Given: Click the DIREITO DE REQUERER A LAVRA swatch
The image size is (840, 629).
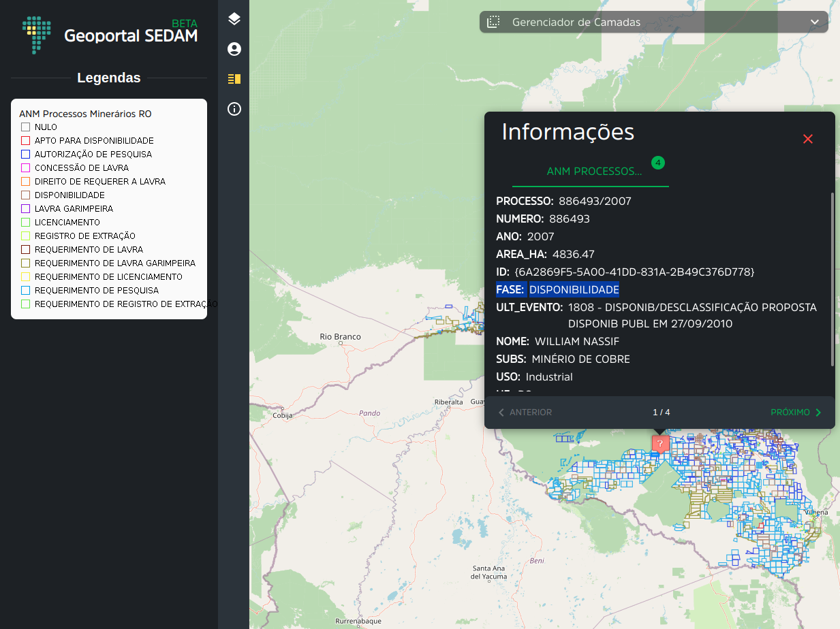Looking at the screenshot, I should pyautogui.click(x=25, y=182).
